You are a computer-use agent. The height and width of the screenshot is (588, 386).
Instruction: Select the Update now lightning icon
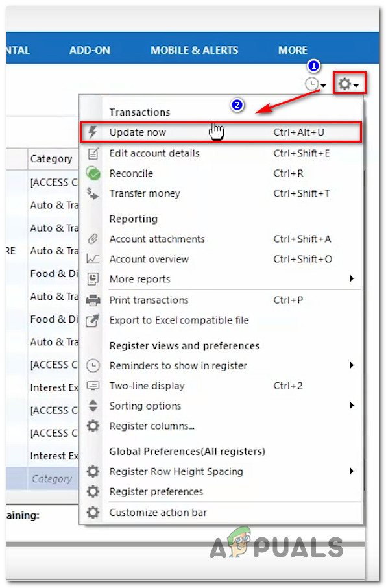93,132
